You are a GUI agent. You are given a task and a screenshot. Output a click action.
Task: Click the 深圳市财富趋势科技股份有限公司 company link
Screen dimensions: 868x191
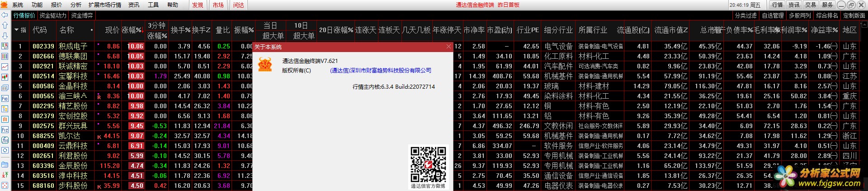click(381, 71)
